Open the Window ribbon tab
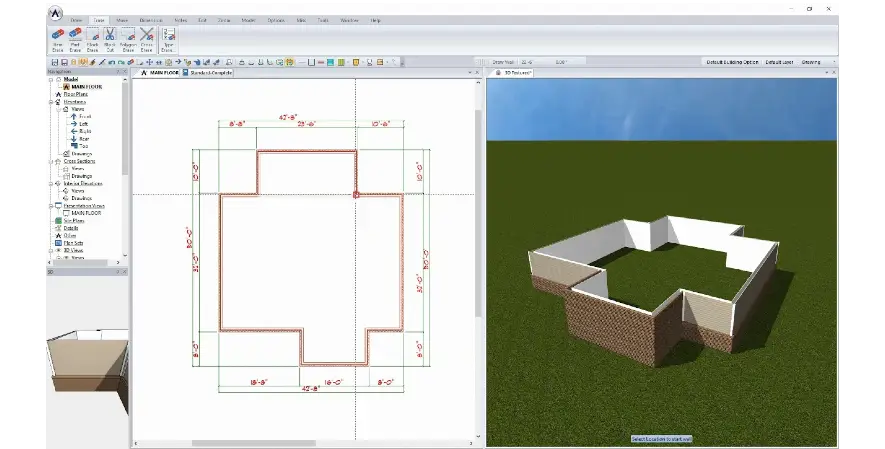 coord(349,20)
